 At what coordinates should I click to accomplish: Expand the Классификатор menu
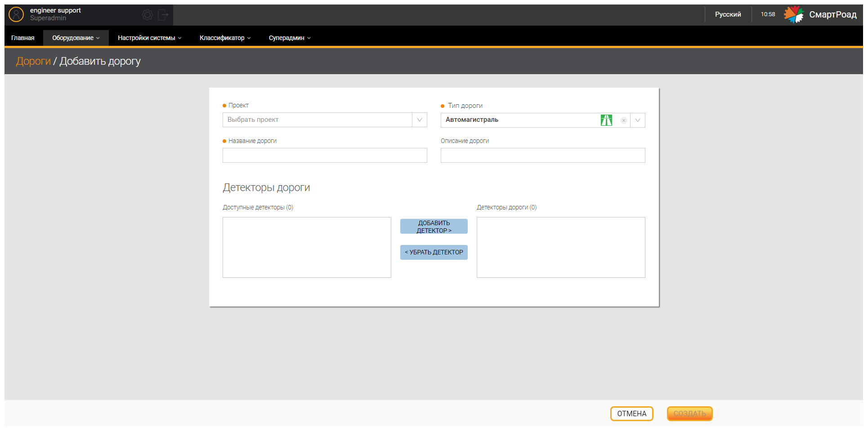[x=225, y=38]
